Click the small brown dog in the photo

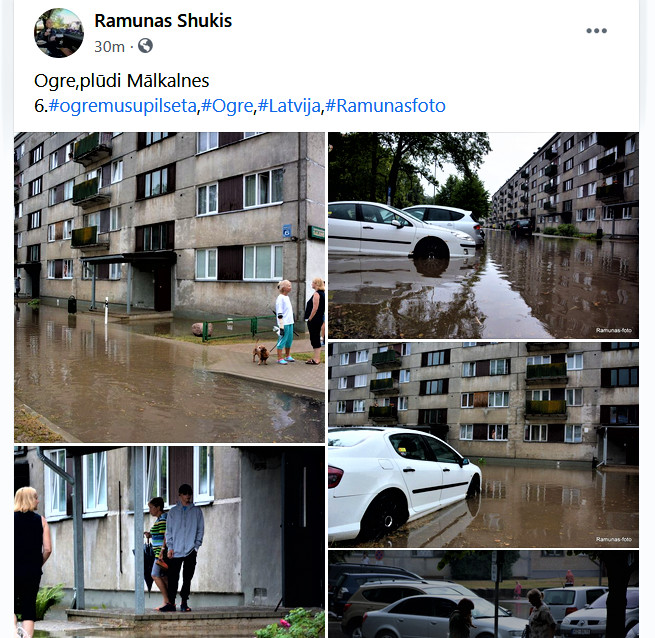pos(261,354)
